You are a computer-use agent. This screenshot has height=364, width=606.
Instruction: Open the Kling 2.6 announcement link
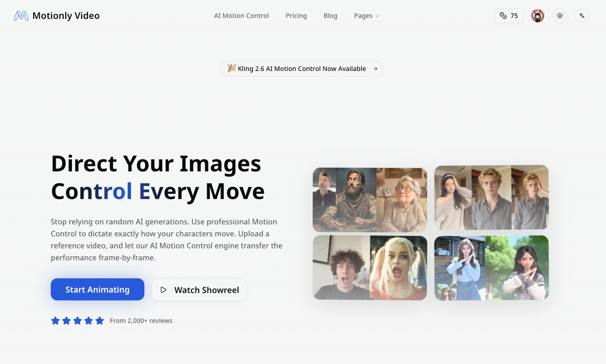(302, 69)
